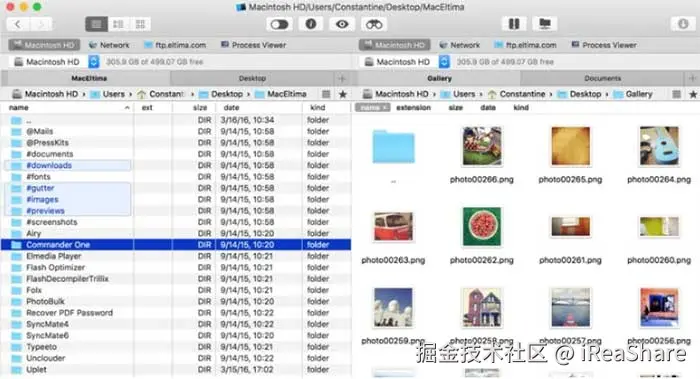Preview file with the eye icon
The image size is (700, 379).
click(342, 24)
